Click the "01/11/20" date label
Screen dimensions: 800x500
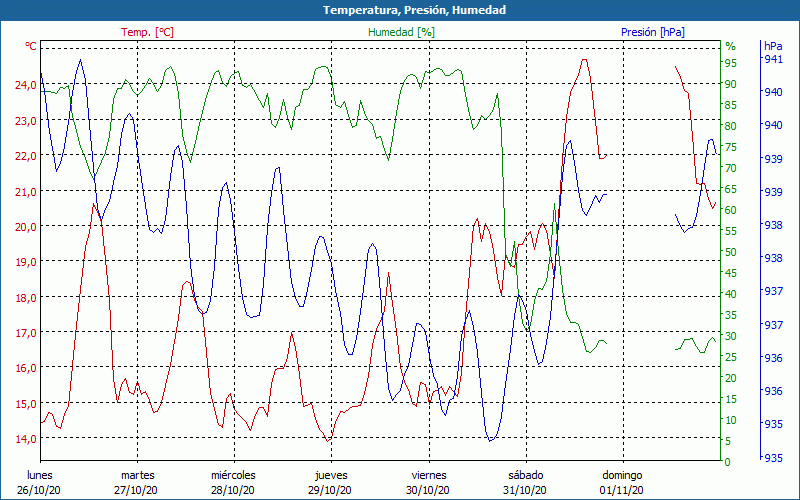click(x=621, y=491)
